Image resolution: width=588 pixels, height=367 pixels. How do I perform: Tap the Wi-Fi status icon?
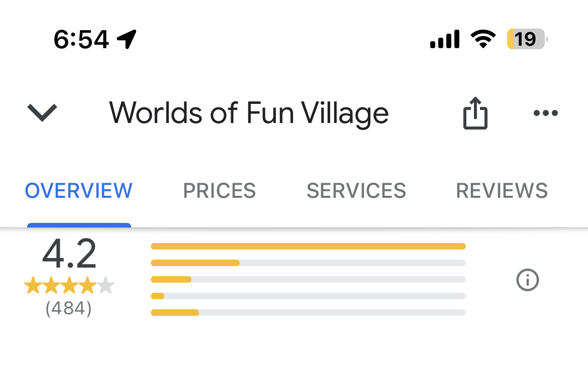tap(483, 39)
